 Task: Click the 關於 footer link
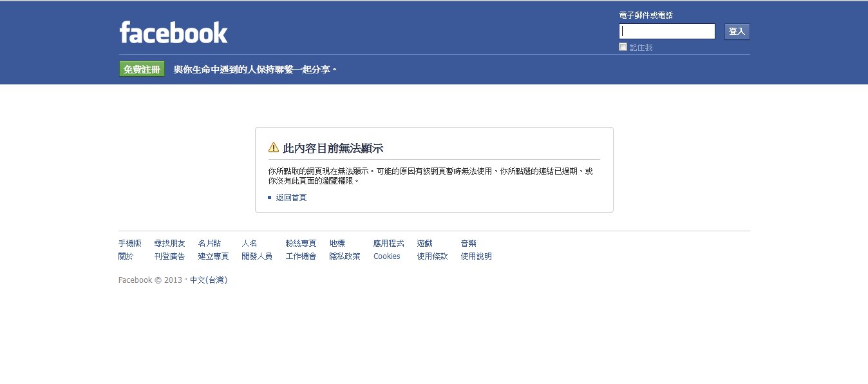[126, 256]
